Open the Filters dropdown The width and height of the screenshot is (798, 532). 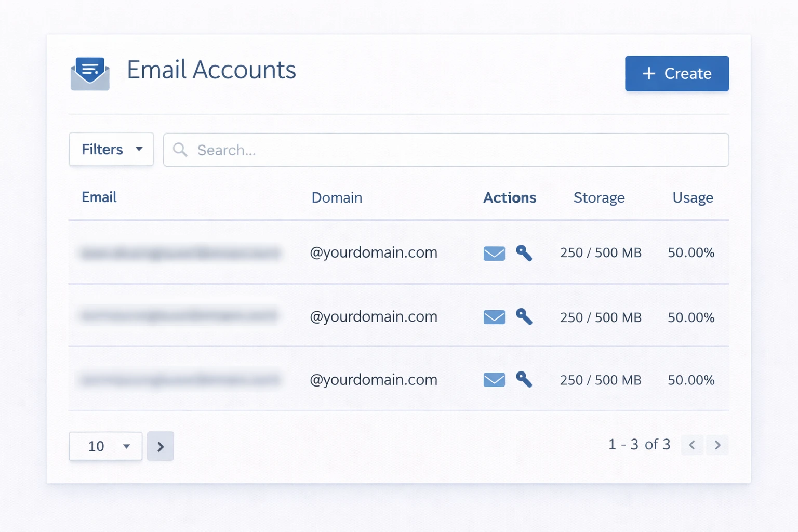point(111,149)
